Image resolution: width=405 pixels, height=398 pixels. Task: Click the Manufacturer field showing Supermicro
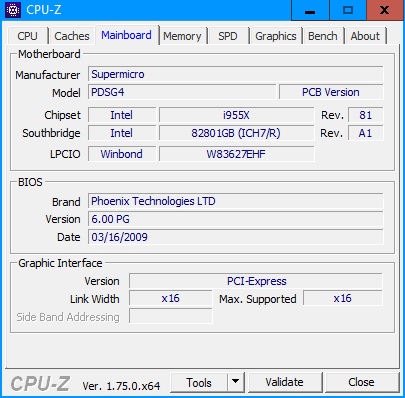pyautogui.click(x=236, y=74)
